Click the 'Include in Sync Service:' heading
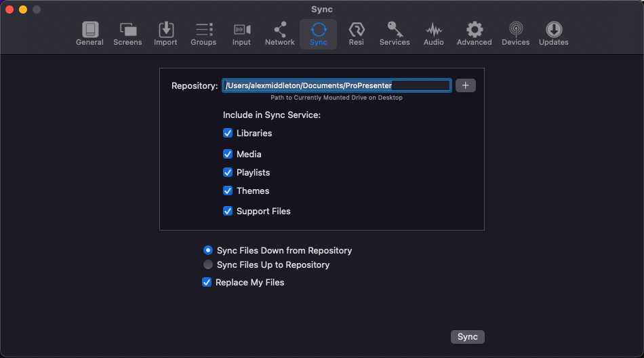 [271, 115]
